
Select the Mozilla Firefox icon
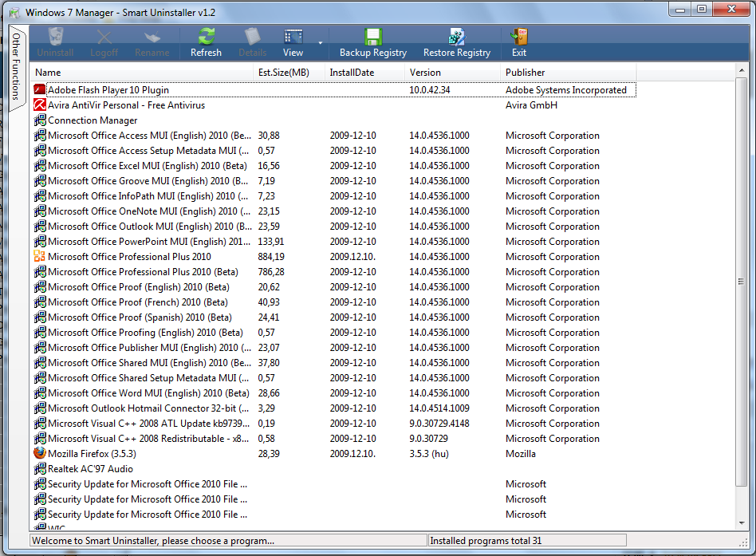(x=40, y=453)
